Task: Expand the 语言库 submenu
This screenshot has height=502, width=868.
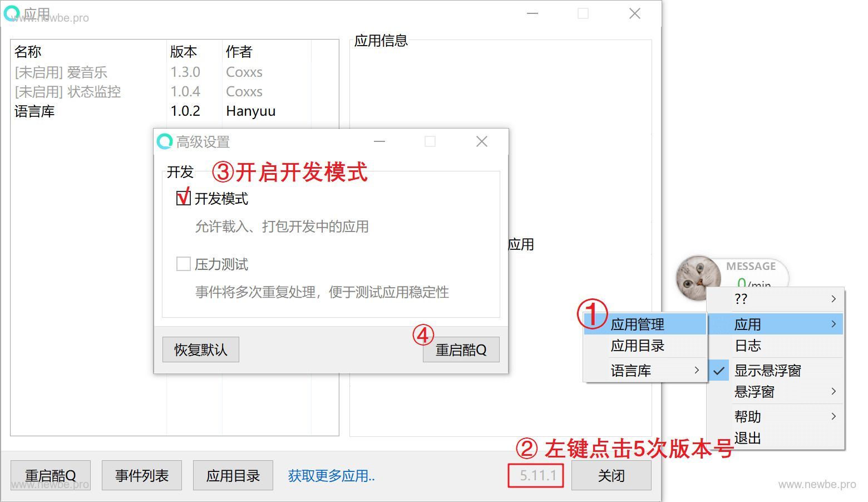Action: [x=630, y=370]
